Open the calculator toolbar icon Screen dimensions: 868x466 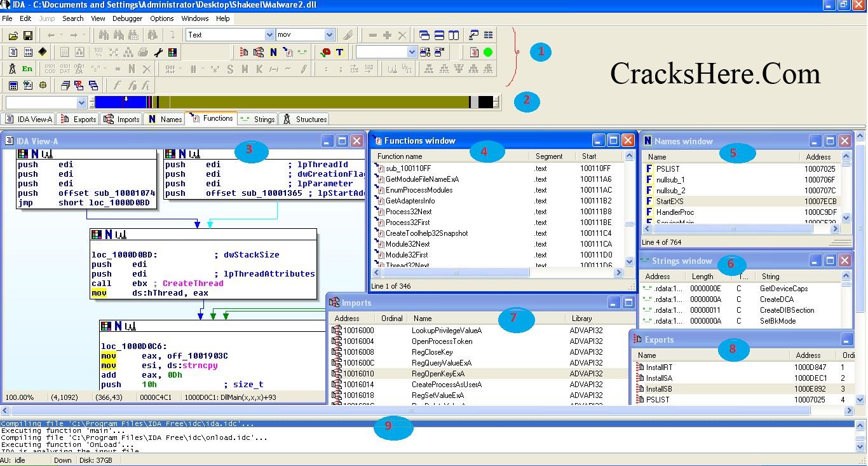click(x=13, y=85)
